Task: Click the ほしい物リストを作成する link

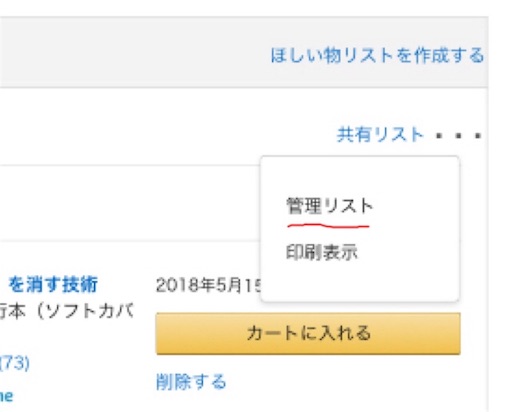Action: (377, 55)
